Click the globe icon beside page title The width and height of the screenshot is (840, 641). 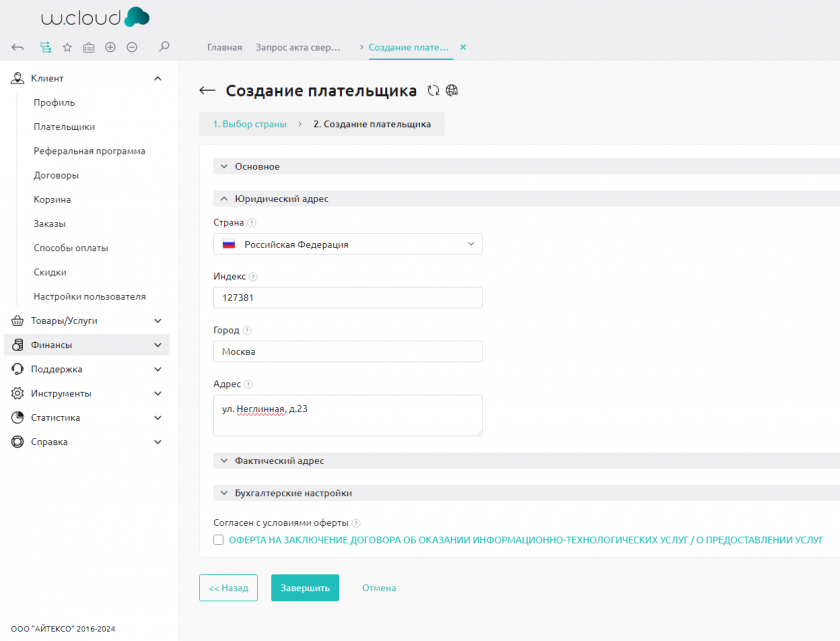pos(452,91)
